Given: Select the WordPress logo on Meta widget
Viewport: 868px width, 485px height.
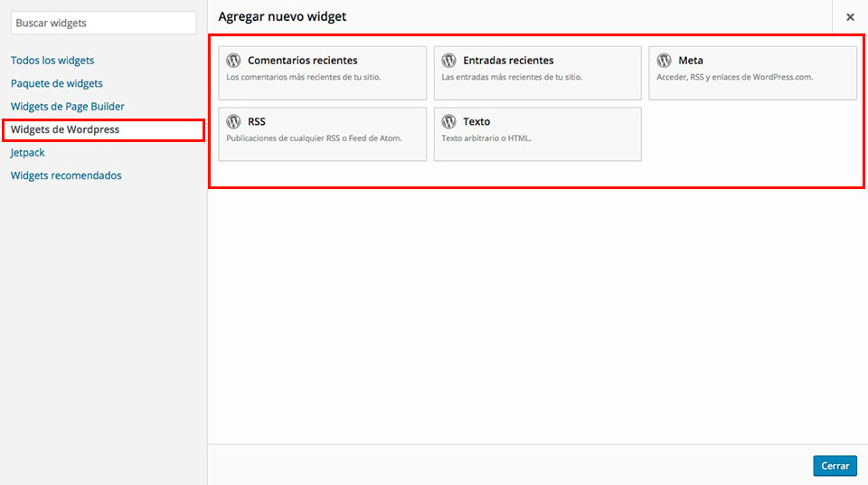Looking at the screenshot, I should pyautogui.click(x=664, y=61).
